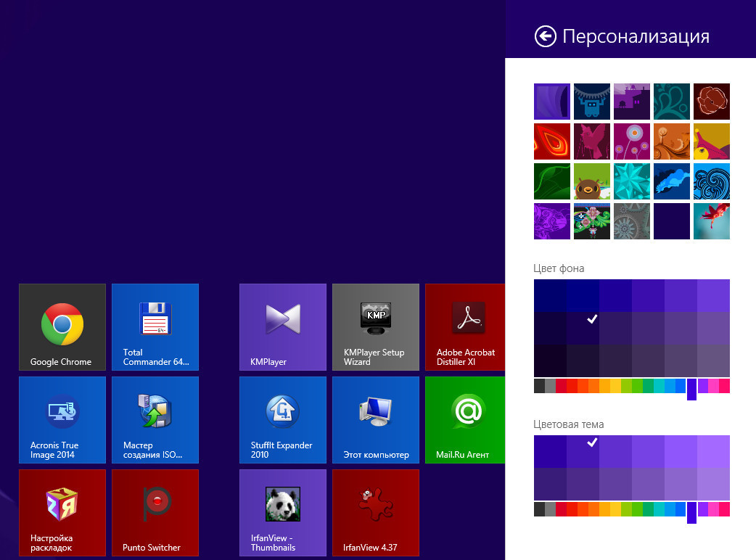The width and height of the screenshot is (756, 560).
Task: Pick the robot background pattern thumbnail
Action: [x=592, y=102]
